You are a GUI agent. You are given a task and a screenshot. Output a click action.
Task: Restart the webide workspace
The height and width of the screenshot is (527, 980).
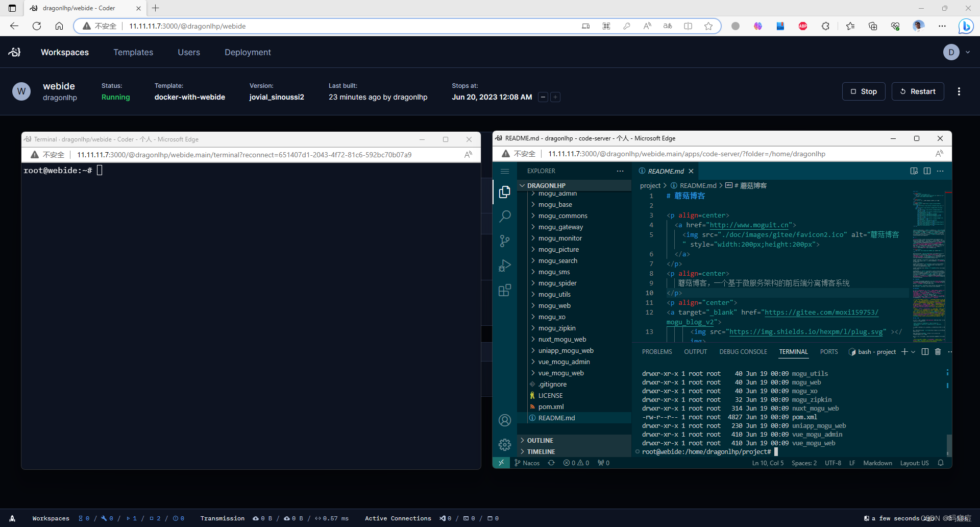(918, 91)
